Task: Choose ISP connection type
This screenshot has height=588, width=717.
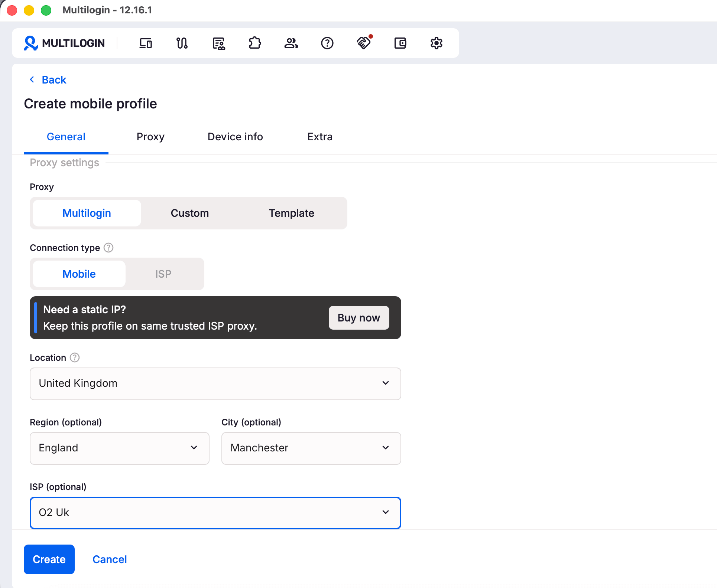Action: point(163,274)
